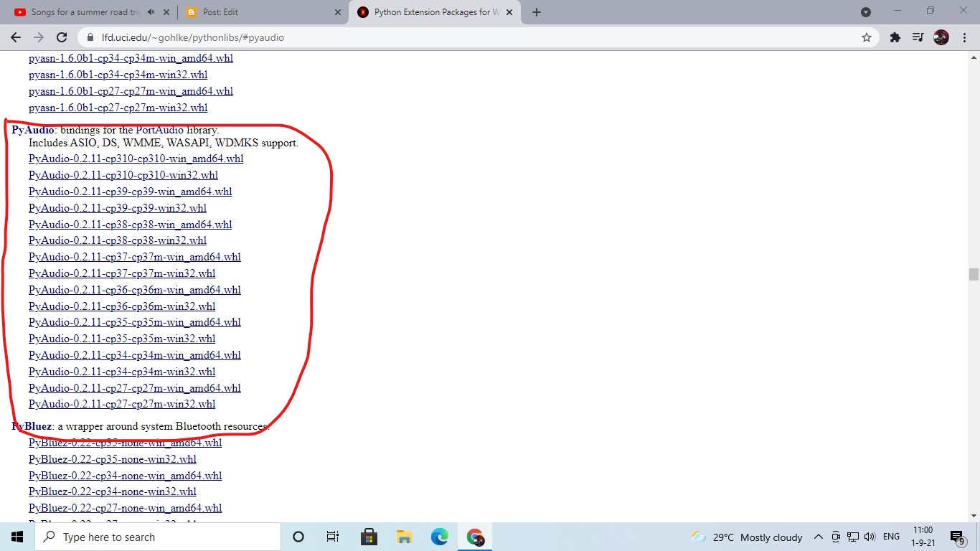The height and width of the screenshot is (551, 980).
Task: Open the weather widget showing 29°C
Action: [x=747, y=537]
